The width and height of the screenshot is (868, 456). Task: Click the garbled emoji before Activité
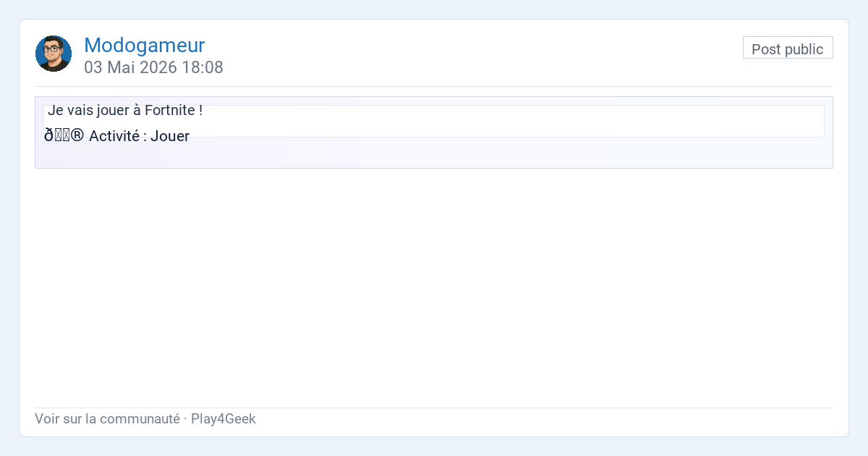(64, 135)
